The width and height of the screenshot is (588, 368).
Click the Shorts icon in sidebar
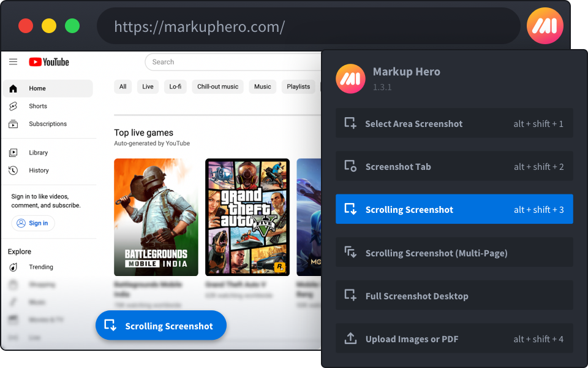tap(13, 106)
